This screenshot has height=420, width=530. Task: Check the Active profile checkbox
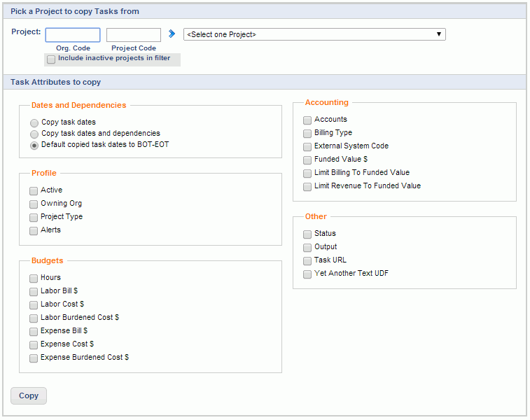[34, 191]
